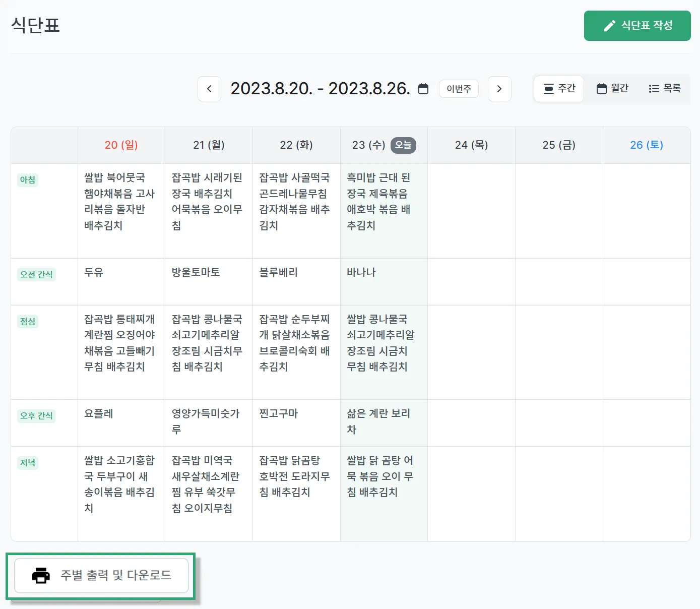The width and height of the screenshot is (700, 609).
Task: Go to previous week chevron
Action: pyautogui.click(x=209, y=89)
